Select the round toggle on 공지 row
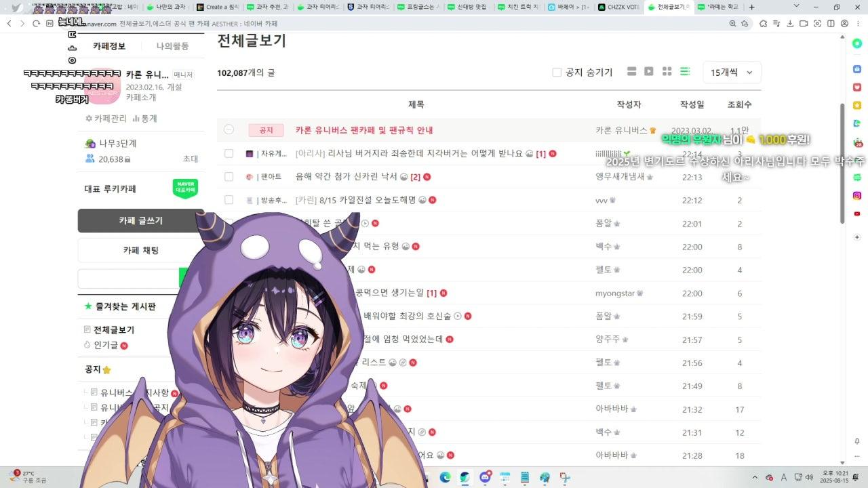The width and height of the screenshot is (868, 488). (x=229, y=129)
